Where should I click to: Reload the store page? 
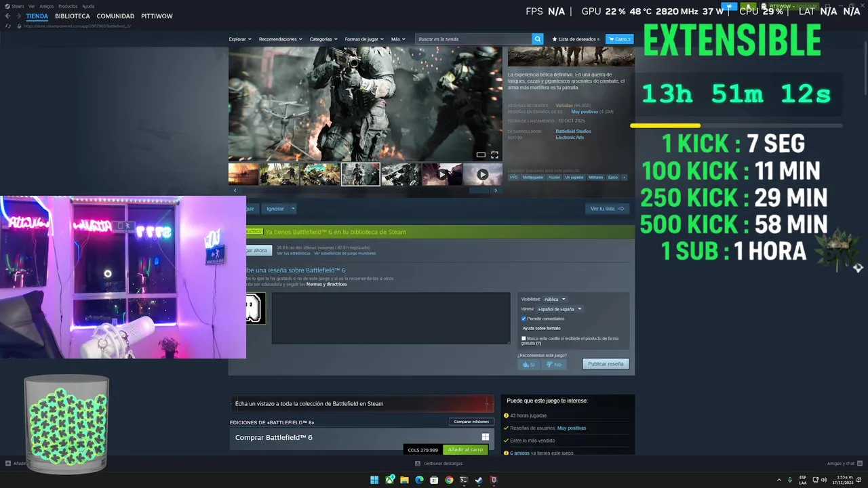coord(8,26)
